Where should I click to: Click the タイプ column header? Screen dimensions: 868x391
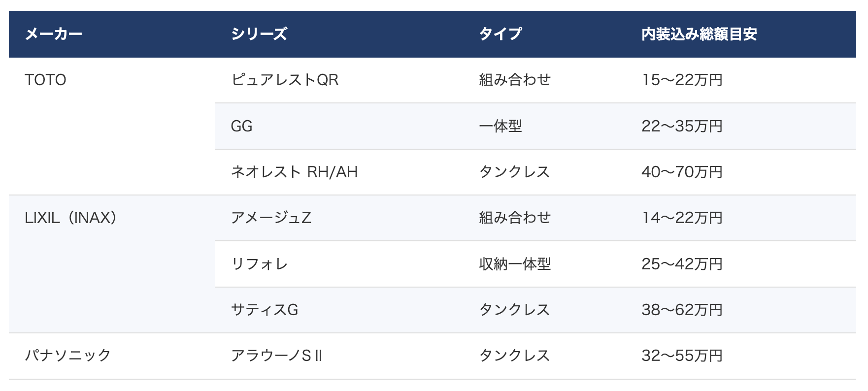click(x=501, y=34)
